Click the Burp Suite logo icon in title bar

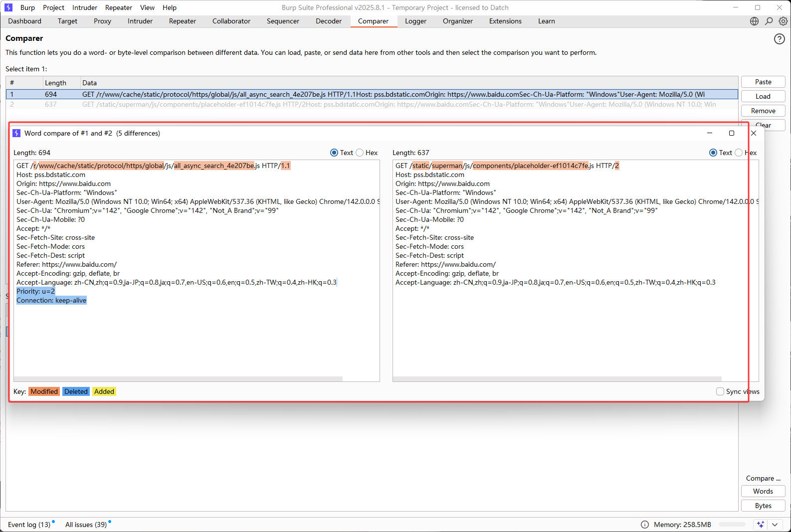click(8, 7)
